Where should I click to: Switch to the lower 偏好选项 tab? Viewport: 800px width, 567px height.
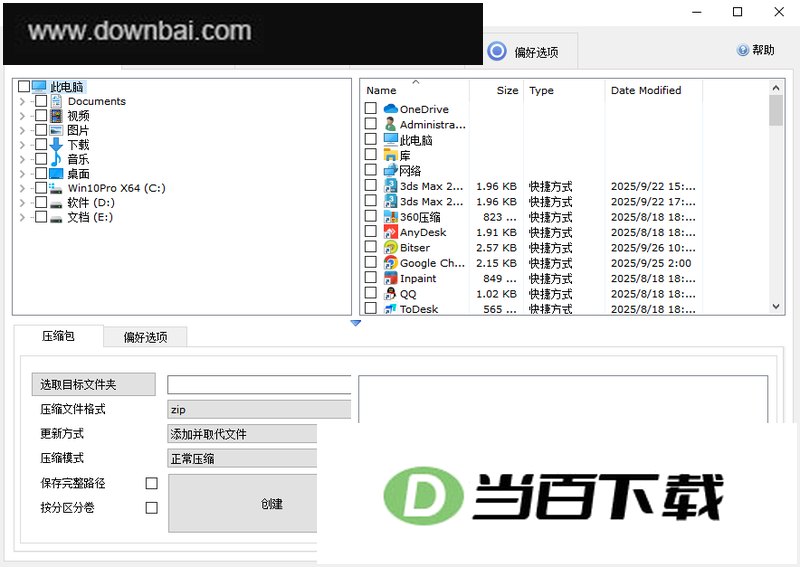click(x=145, y=337)
